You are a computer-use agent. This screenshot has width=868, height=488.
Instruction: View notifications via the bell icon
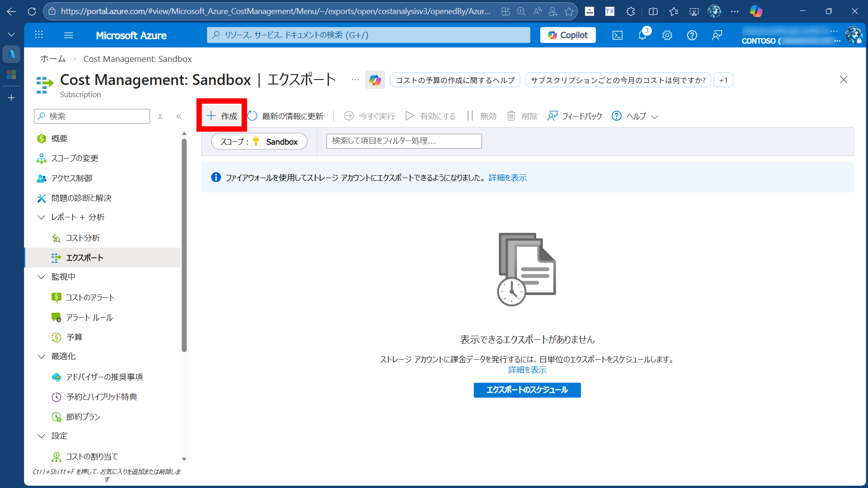[642, 35]
